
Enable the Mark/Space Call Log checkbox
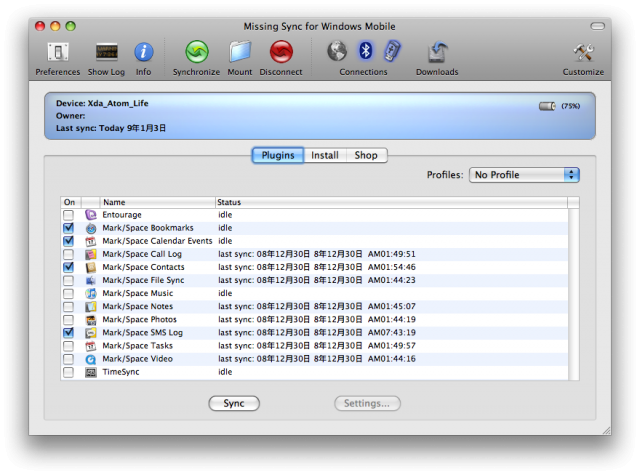pos(69,254)
